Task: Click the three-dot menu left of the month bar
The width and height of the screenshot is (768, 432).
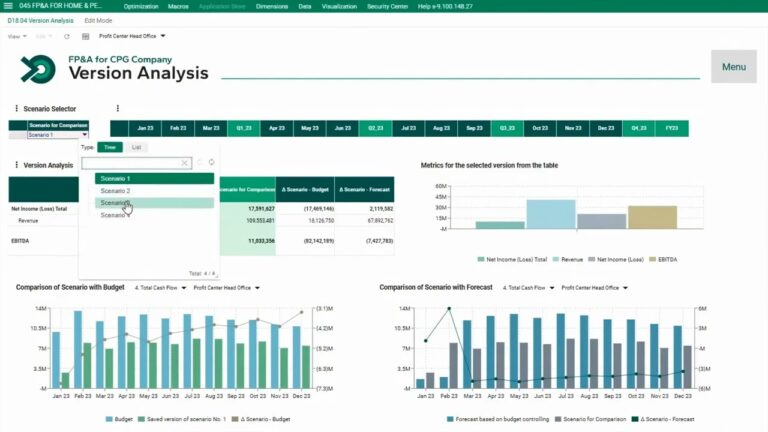Action: pos(117,108)
